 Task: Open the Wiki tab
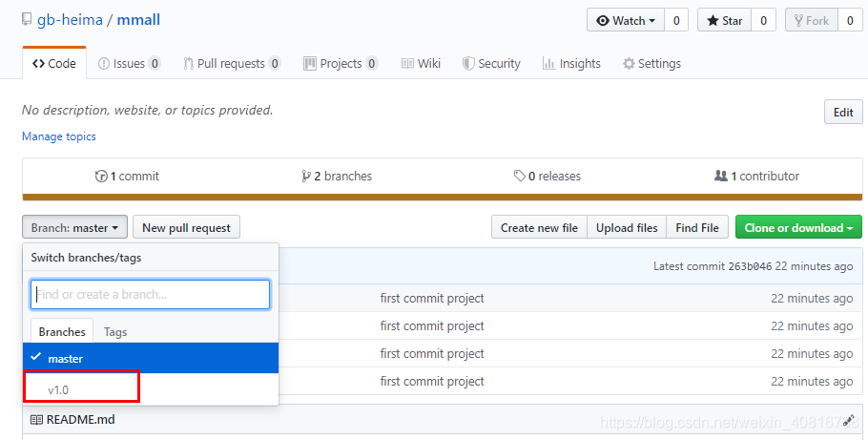421,63
